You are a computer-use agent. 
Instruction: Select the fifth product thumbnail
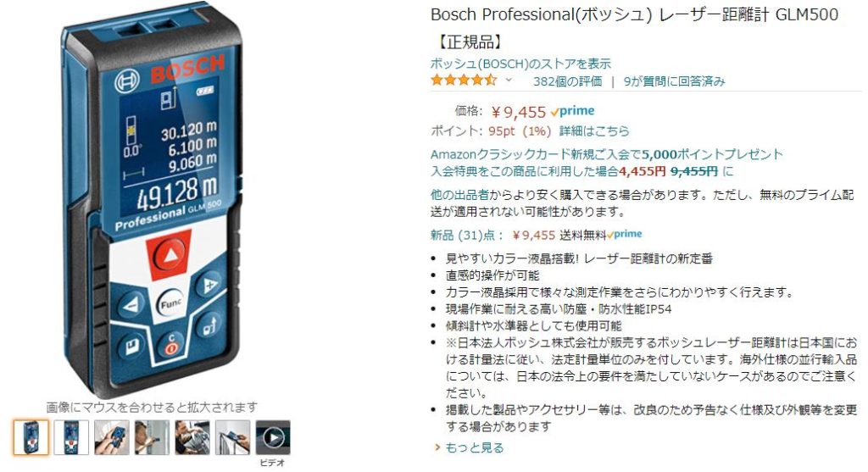(192, 438)
